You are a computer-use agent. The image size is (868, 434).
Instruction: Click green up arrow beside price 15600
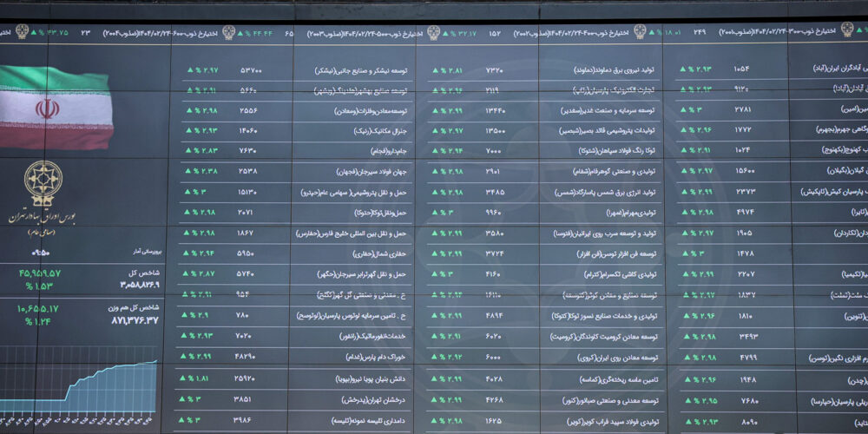(685, 170)
